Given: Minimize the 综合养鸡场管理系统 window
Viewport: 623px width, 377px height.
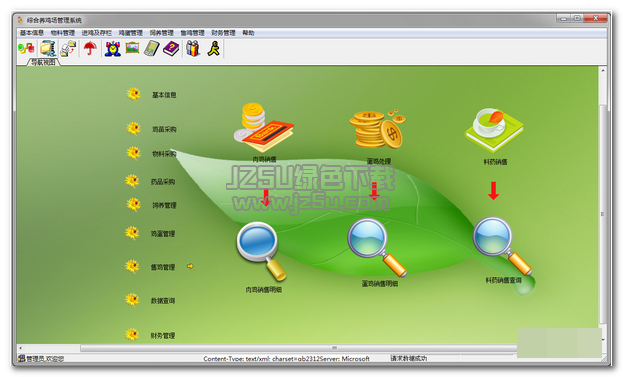Looking at the screenshot, I should click(563, 18).
